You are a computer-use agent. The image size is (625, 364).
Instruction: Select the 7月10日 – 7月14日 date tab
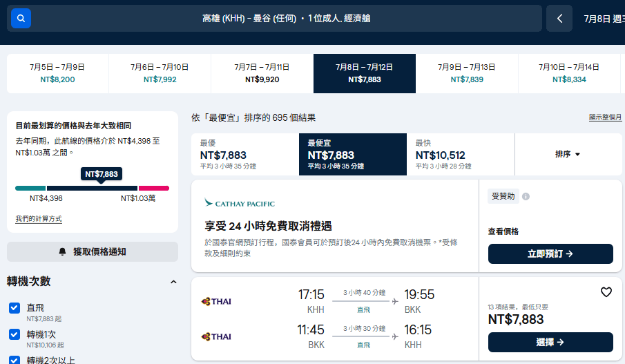tap(569, 73)
